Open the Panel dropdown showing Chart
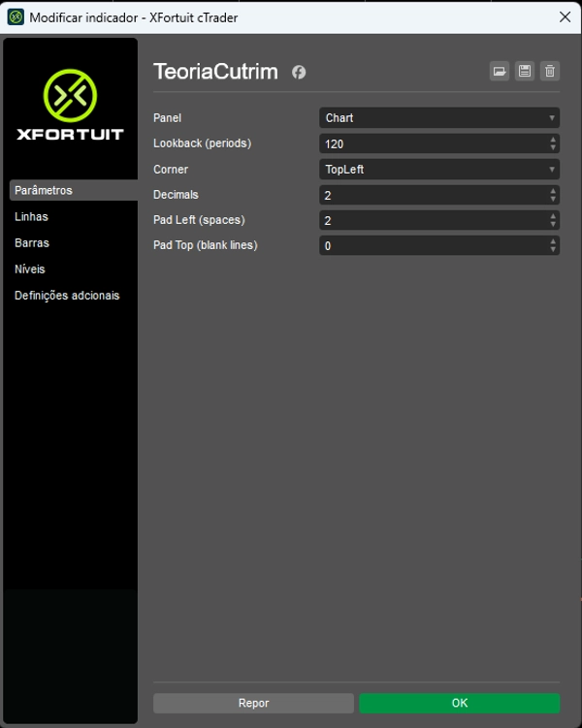 click(438, 118)
